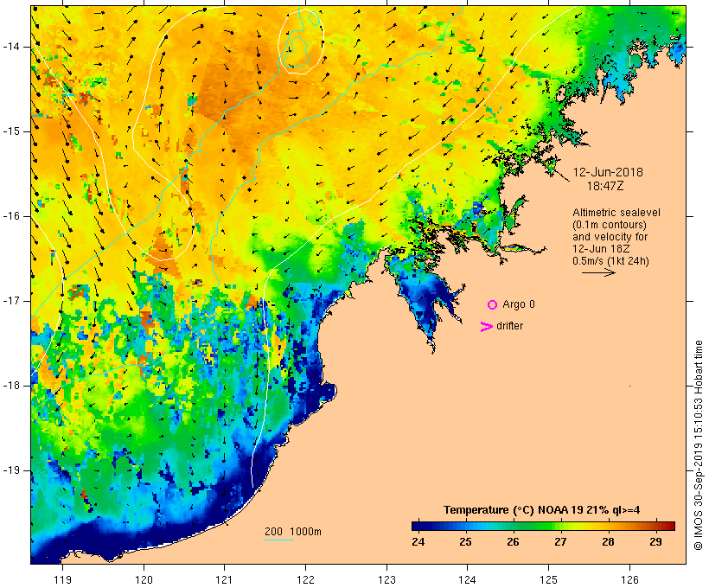
Task: Click the magenta Argo circle legend marker
Action: pyautogui.click(x=493, y=305)
